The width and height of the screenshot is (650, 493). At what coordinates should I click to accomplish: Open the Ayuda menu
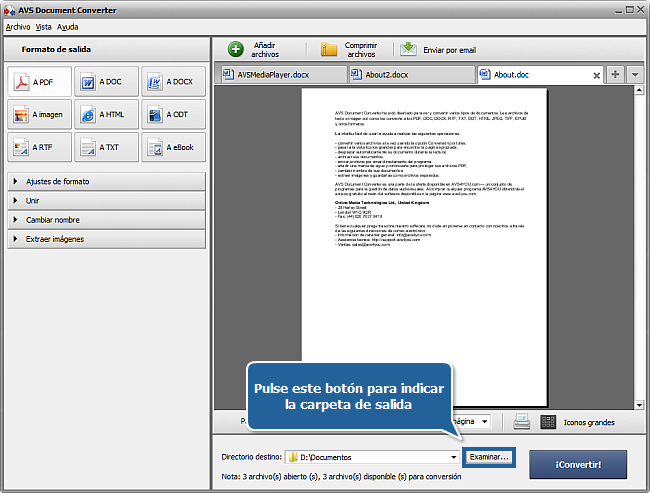coord(68,27)
